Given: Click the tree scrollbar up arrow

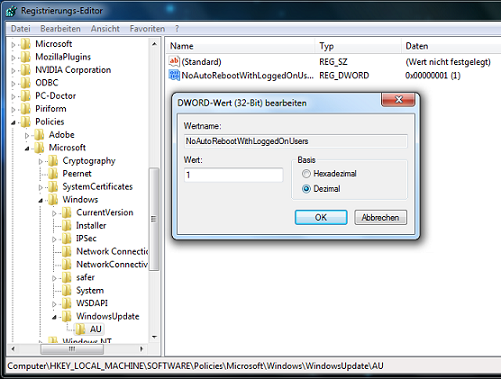Looking at the screenshot, I should click(154, 44).
